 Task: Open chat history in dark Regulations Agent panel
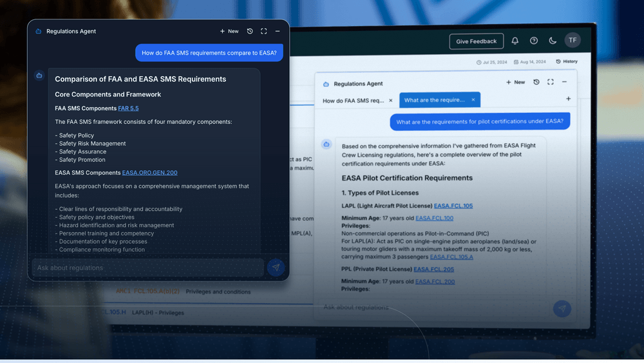[250, 31]
